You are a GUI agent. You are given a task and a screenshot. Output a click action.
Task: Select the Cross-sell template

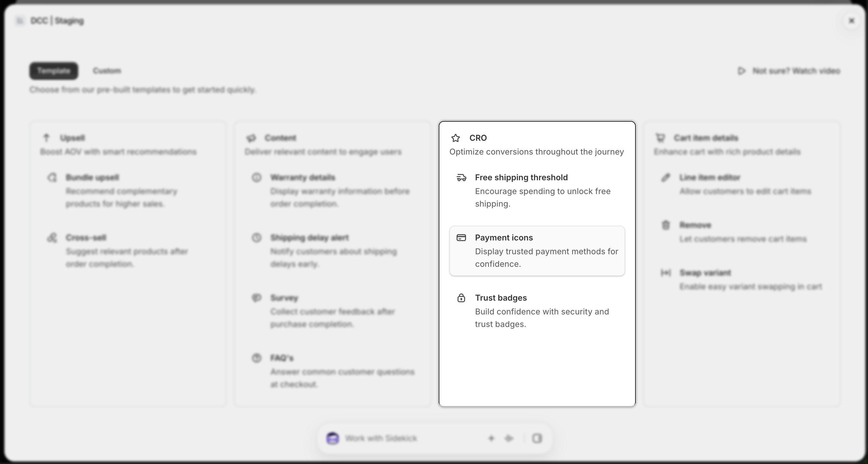(x=128, y=251)
